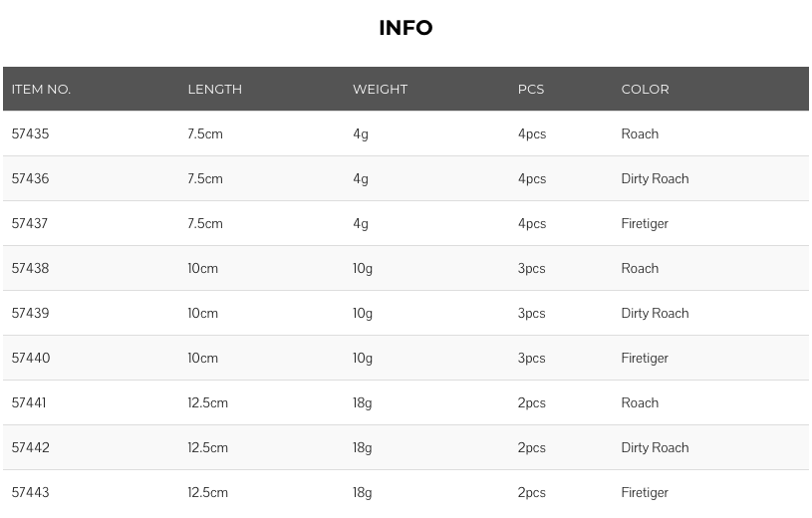Click Dirty Roach color for item 57436
This screenshot has width=812, height=518.
[655, 178]
